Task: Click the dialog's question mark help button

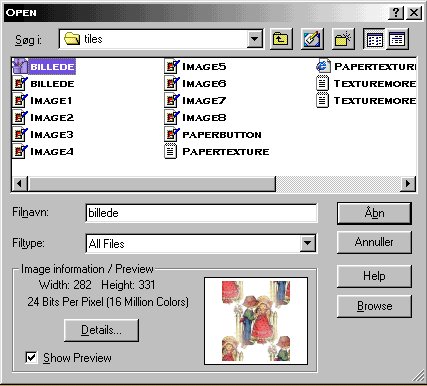Action: click(396, 13)
